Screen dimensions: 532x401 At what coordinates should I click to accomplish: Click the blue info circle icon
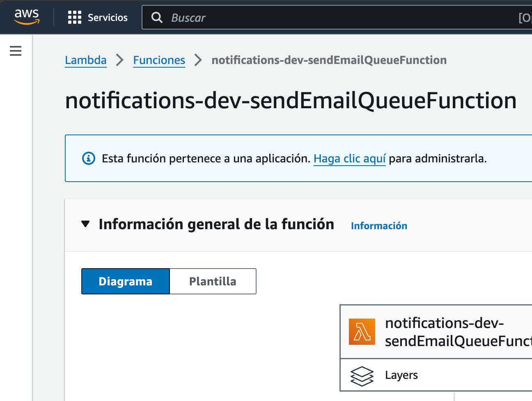[x=89, y=158]
